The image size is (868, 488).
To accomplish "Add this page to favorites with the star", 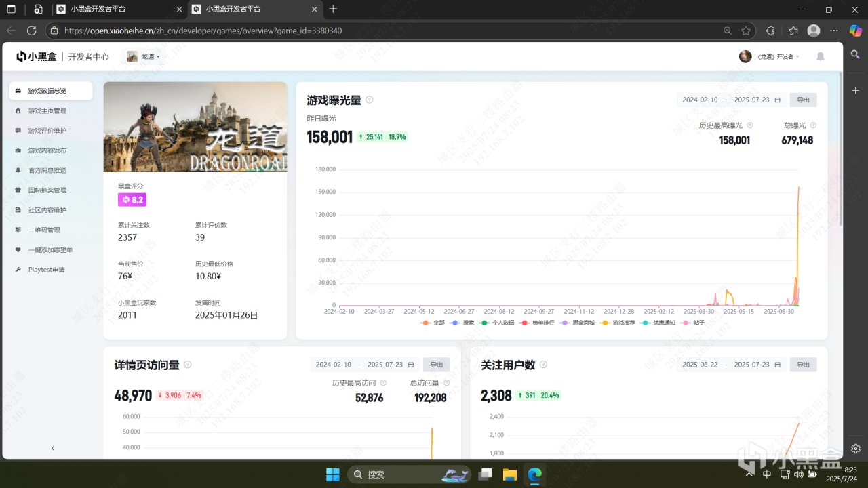I will coord(746,30).
